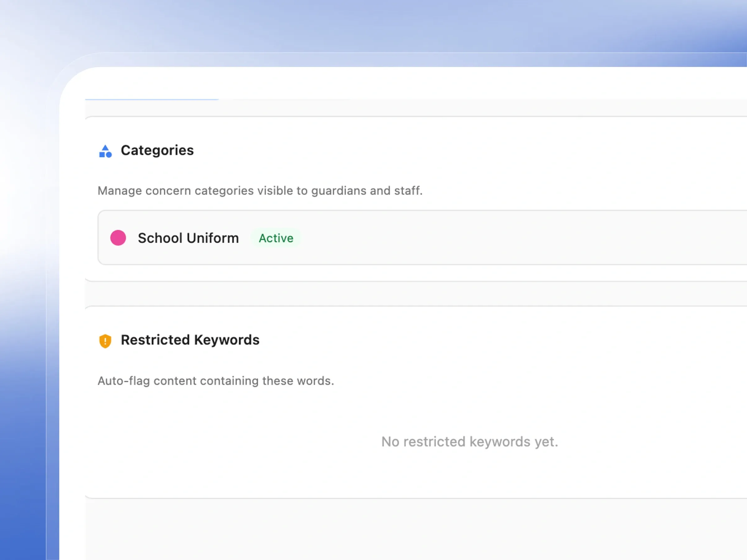Click the word 'guardians' in the Categories description
Viewport: 747px width, 560px height.
(339, 191)
